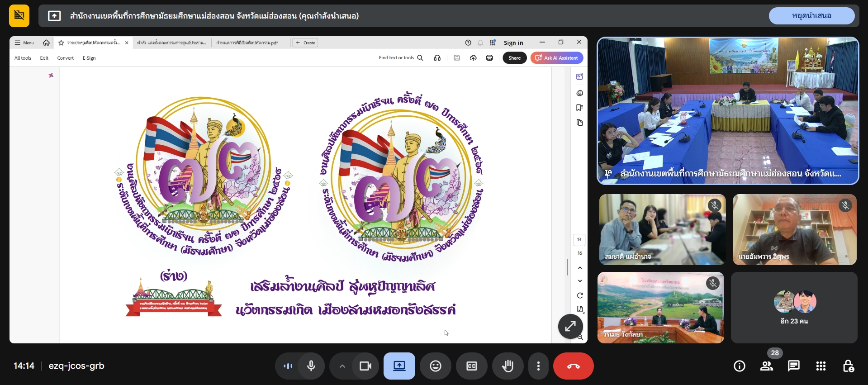Open meeting details info icon
Image resolution: width=868 pixels, height=385 pixels.
click(x=740, y=366)
